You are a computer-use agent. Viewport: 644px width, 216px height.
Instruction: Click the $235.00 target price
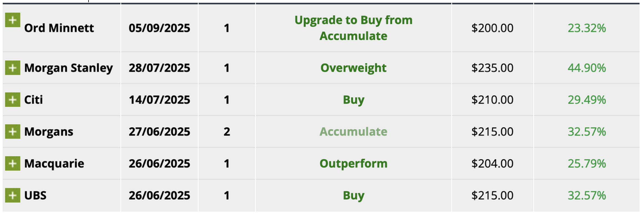pos(492,68)
